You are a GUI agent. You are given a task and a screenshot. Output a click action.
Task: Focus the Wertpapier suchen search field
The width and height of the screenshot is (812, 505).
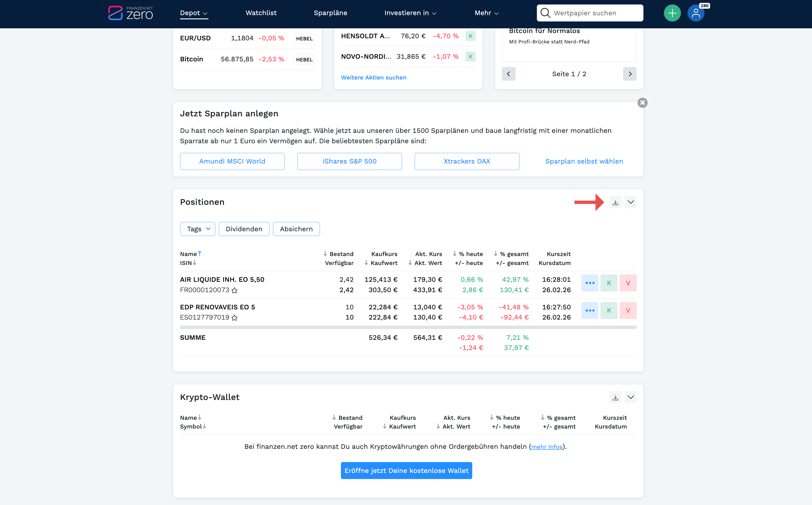(x=590, y=13)
